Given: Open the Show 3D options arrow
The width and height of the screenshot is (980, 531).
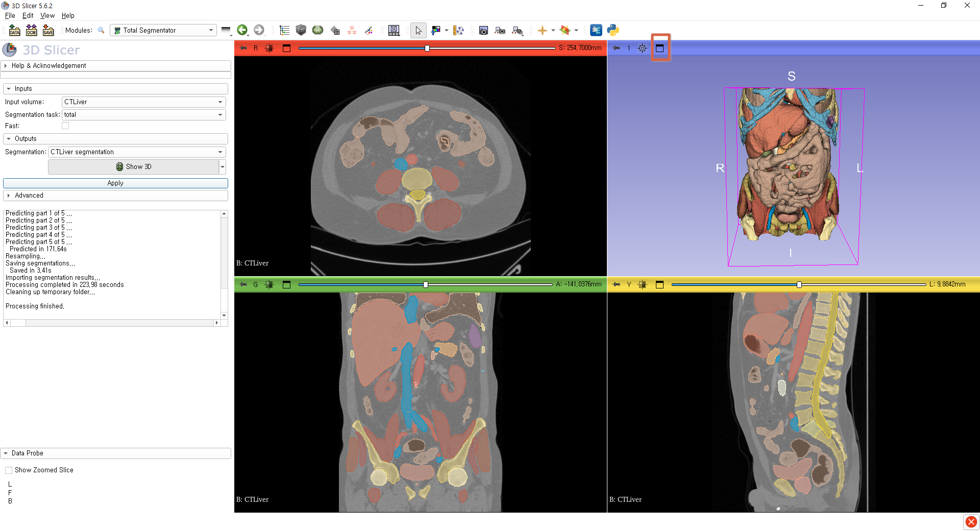Looking at the screenshot, I should click(x=223, y=167).
